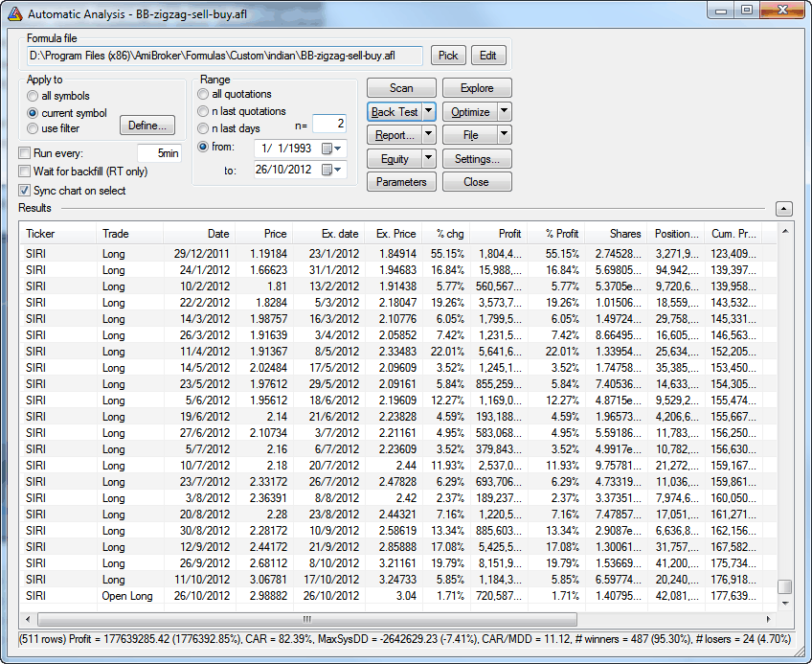Expand the Back Test dropdown arrow
Screen dimensions: 812x664
tap(429, 111)
